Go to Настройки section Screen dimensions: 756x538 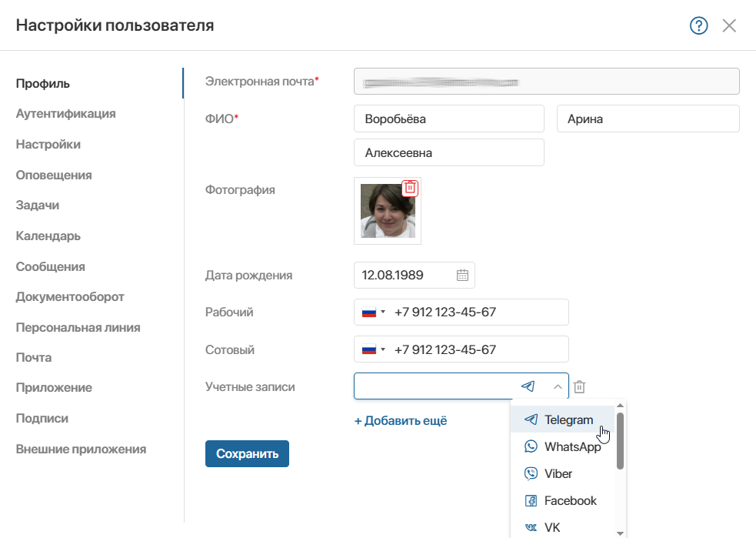(x=48, y=144)
